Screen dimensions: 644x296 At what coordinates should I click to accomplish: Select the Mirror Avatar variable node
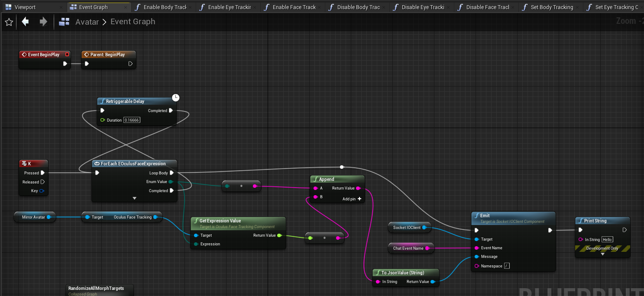click(36, 217)
